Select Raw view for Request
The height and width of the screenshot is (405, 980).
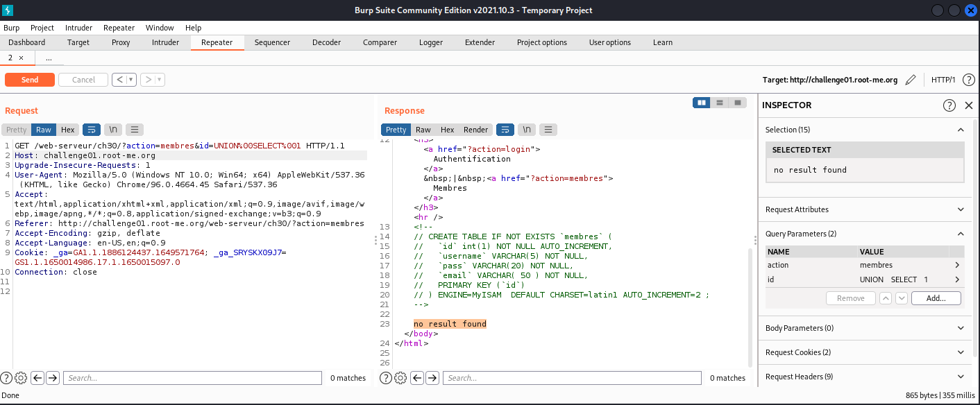(44, 130)
